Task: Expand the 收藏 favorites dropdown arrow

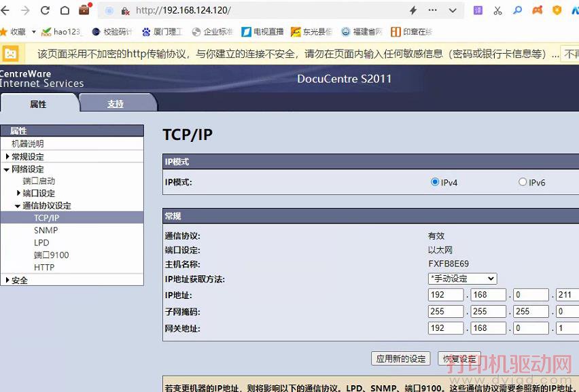Action: 33,32
